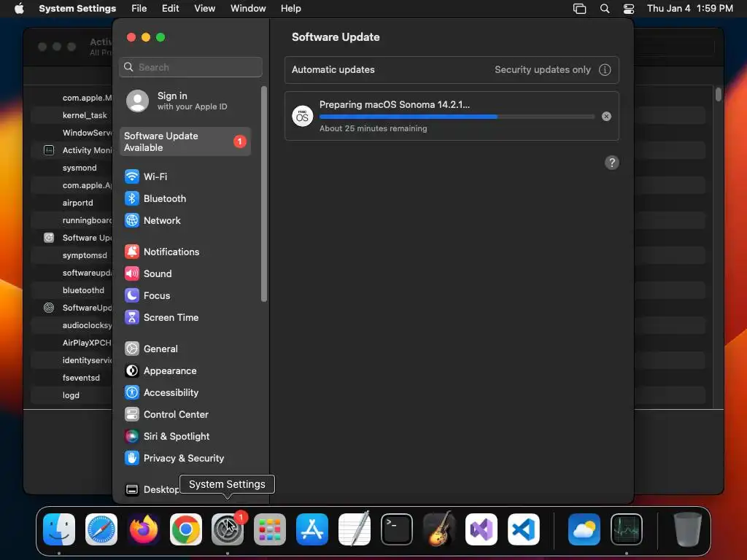Screen dimensions: 747x560
Task: Select General in the sidebar
Action: pyautogui.click(x=186, y=349)
